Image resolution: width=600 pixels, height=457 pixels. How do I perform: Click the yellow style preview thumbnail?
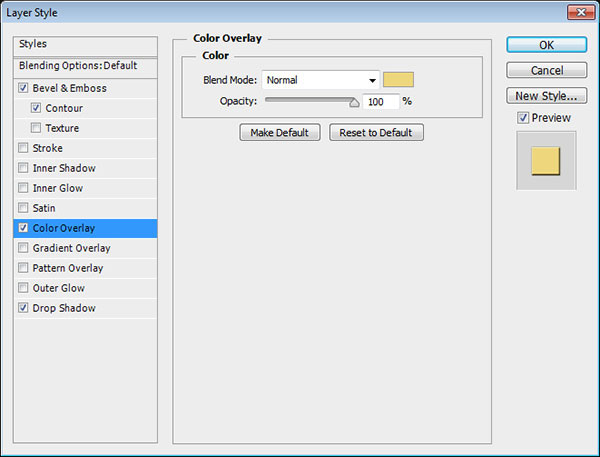tap(546, 161)
